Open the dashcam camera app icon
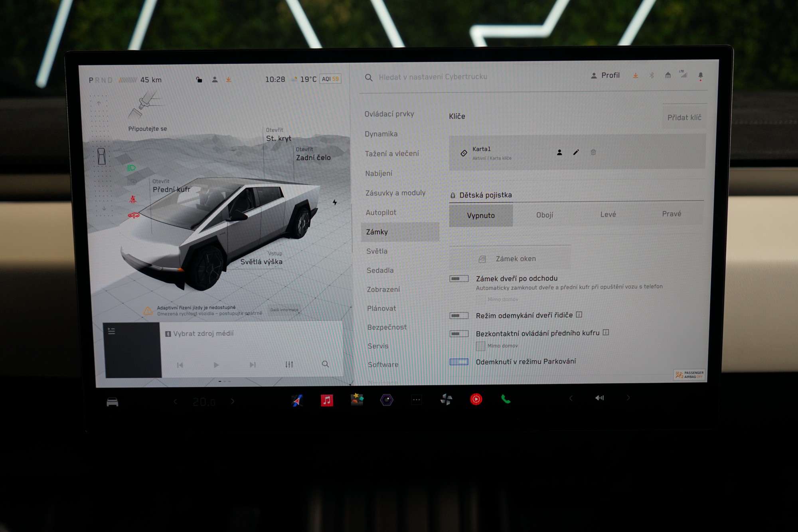 386,399
